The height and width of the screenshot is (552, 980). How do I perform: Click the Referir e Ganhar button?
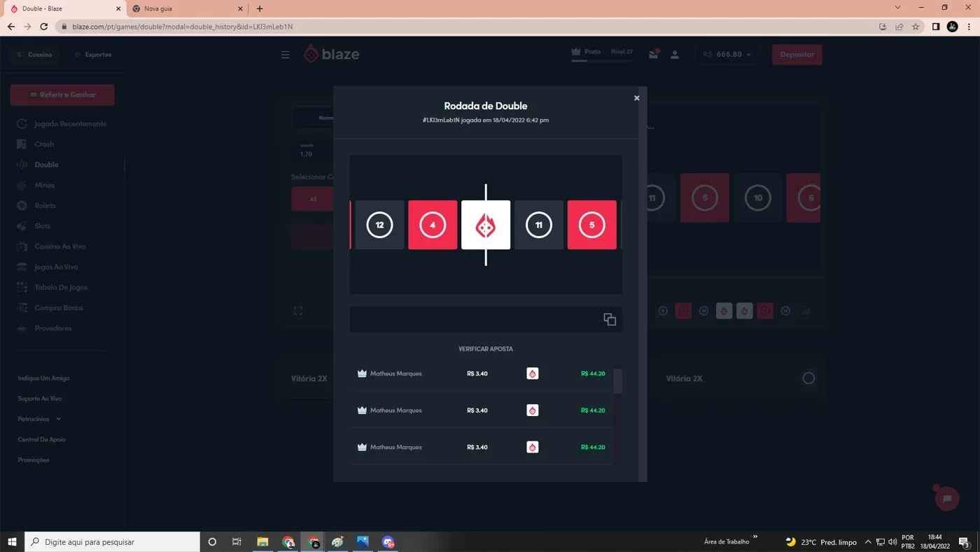click(62, 95)
